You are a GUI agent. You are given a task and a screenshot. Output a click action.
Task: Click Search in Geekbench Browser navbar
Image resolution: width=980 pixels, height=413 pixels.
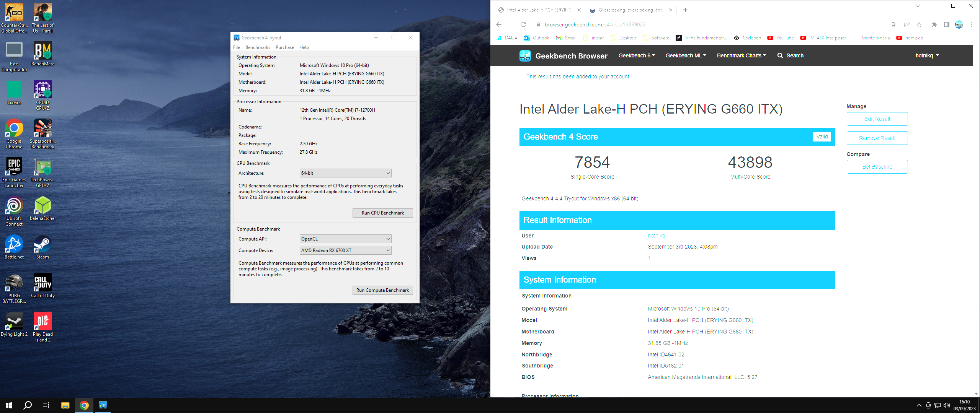(790, 56)
